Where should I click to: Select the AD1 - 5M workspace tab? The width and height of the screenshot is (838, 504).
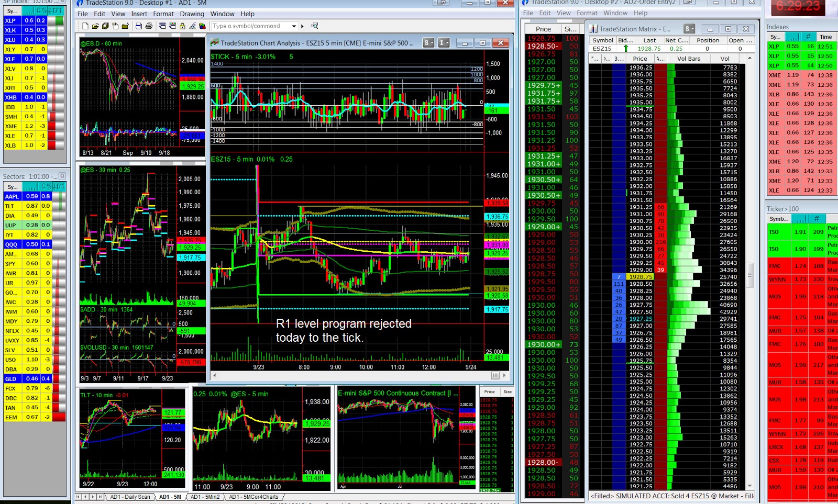click(x=170, y=497)
